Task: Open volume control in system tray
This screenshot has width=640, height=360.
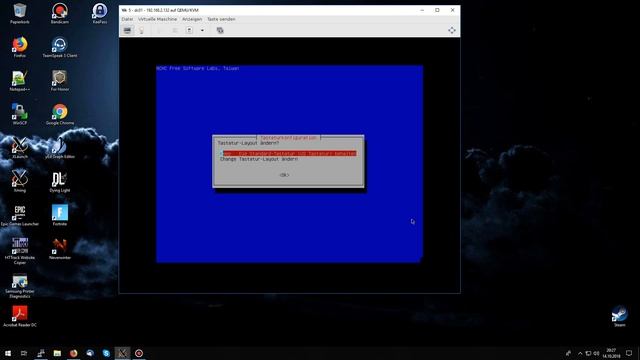Action: [x=596, y=353]
